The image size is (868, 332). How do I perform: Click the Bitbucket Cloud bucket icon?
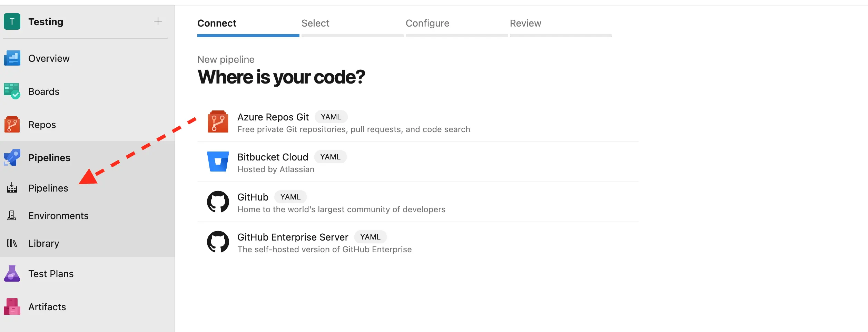pyautogui.click(x=218, y=162)
